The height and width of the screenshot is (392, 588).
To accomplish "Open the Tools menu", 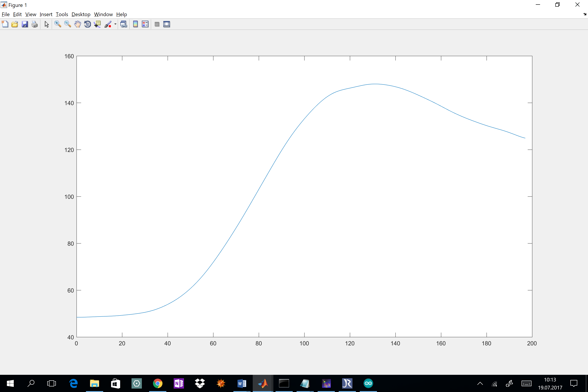I will 62,14.
